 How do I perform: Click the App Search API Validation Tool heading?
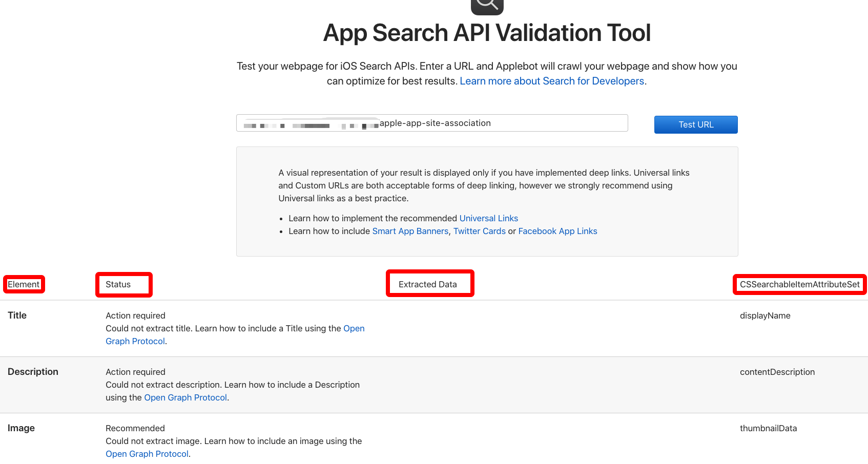[487, 33]
